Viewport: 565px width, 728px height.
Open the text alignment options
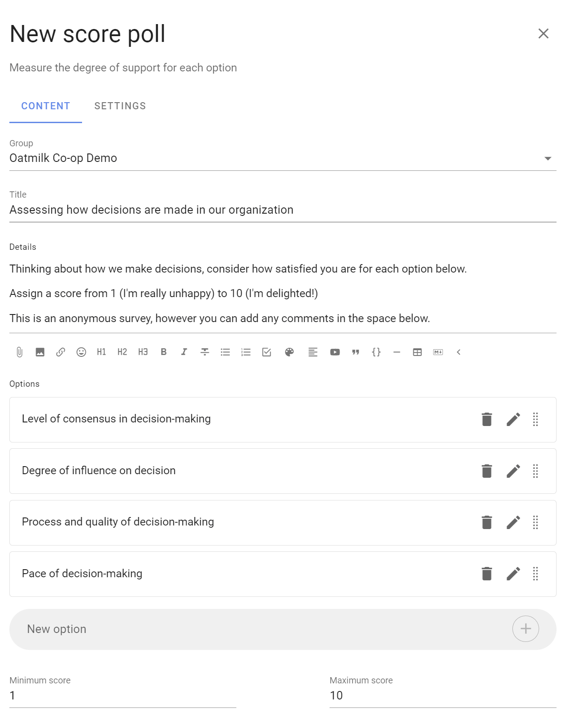(313, 352)
